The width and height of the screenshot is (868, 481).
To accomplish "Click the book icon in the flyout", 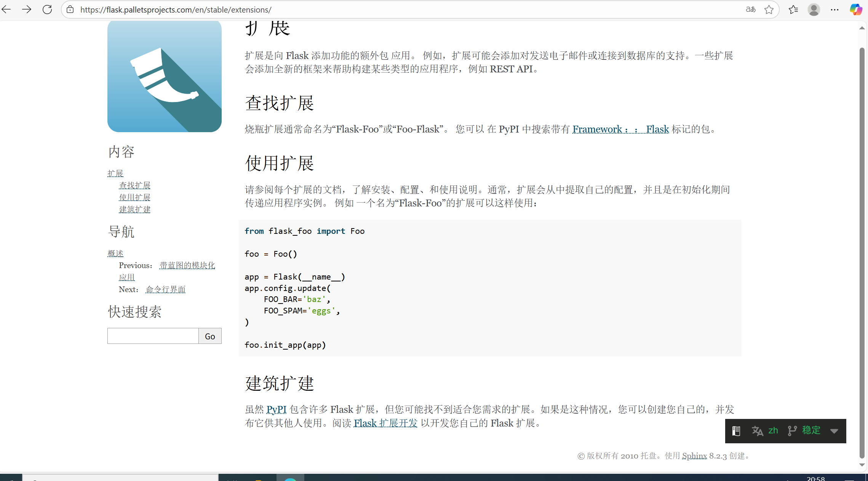I will (736, 431).
